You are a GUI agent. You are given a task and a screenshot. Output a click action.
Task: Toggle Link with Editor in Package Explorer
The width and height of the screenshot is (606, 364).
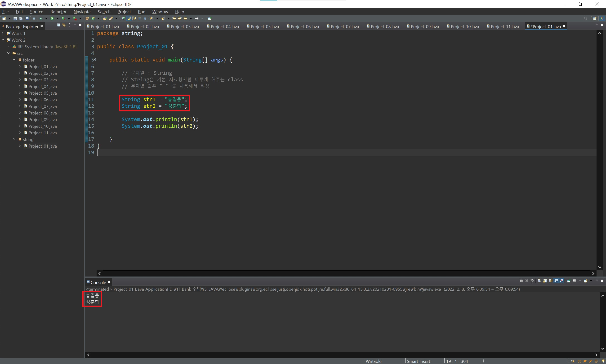(x=64, y=25)
